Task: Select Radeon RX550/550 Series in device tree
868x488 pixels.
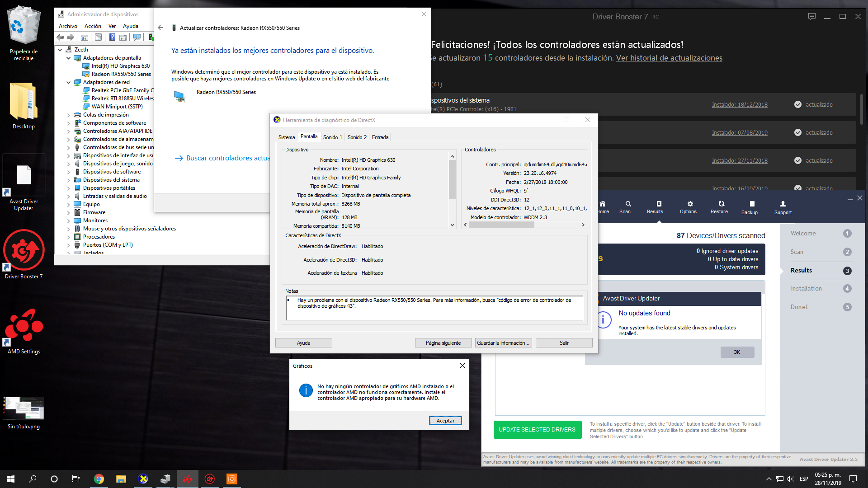Action: [121, 74]
